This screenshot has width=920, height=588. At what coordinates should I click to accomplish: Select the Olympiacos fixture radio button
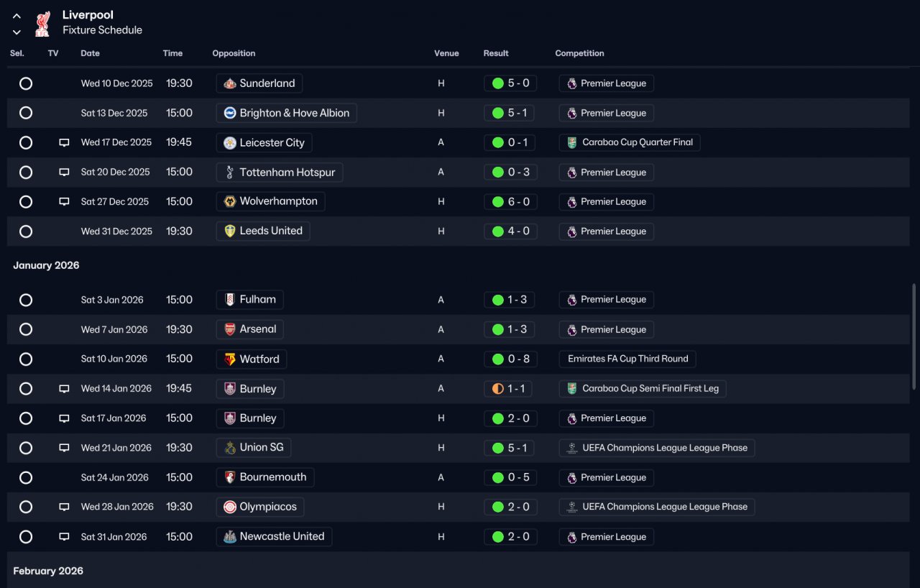[26, 507]
